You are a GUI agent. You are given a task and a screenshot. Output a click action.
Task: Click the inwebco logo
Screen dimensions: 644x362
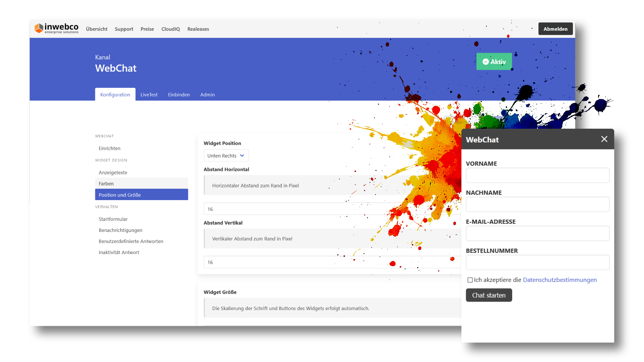point(56,28)
